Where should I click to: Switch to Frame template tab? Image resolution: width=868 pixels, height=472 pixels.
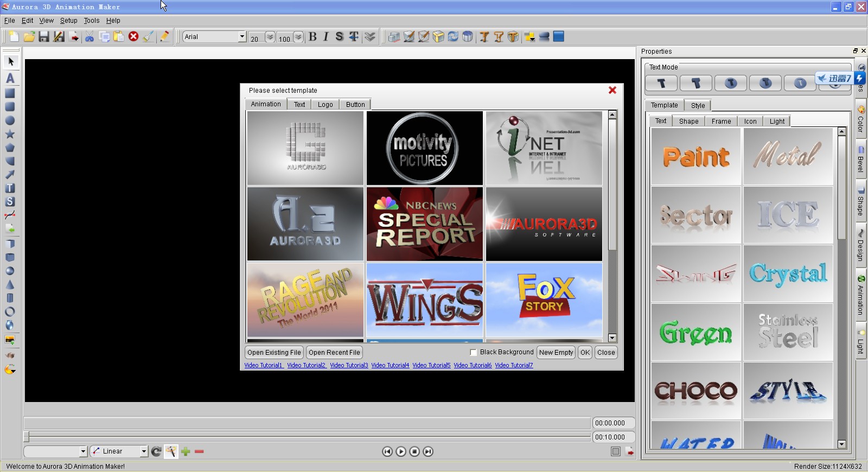point(721,122)
